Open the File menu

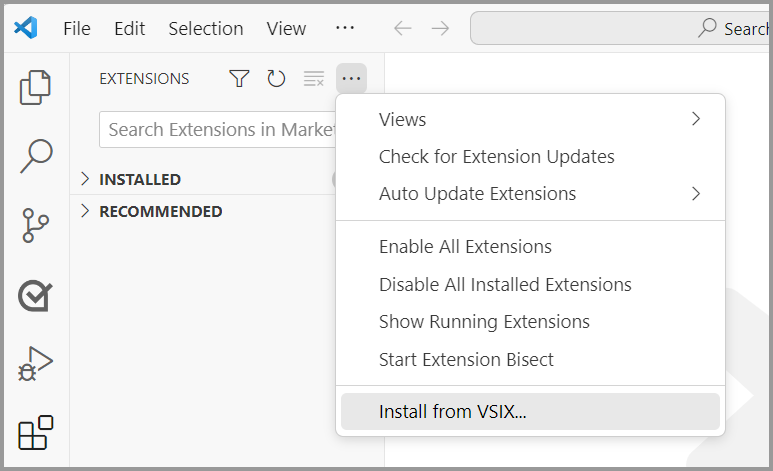(x=77, y=28)
